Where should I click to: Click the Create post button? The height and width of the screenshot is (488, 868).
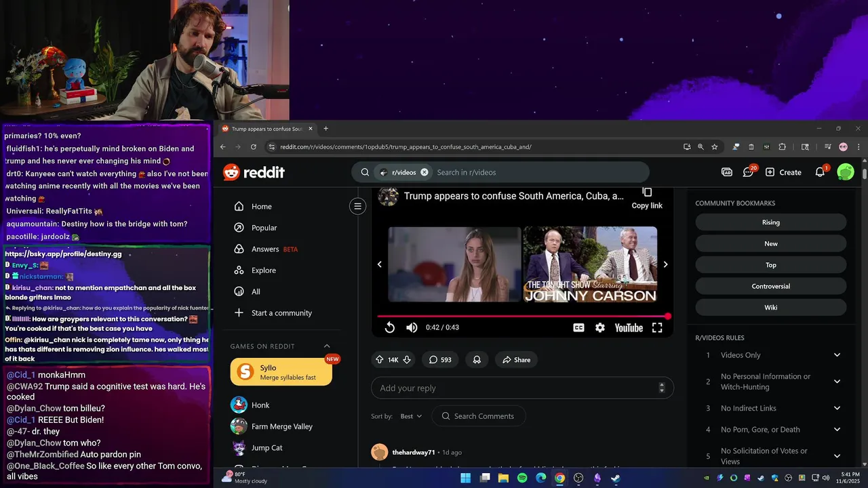pos(783,172)
